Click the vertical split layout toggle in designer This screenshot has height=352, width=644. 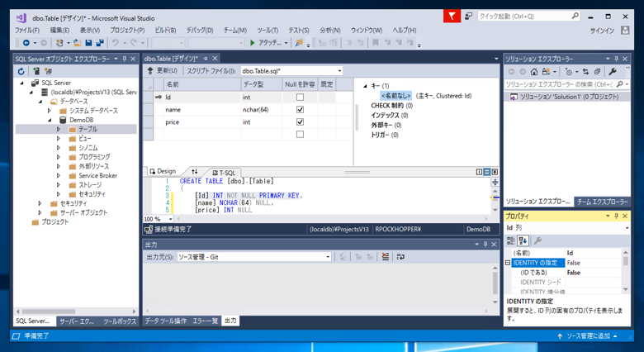[480, 172]
